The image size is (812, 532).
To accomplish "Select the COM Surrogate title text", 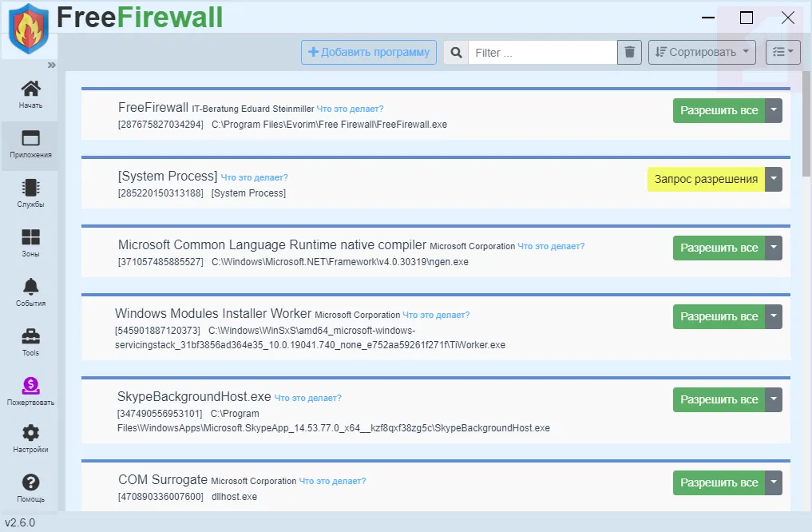I will point(163,480).
